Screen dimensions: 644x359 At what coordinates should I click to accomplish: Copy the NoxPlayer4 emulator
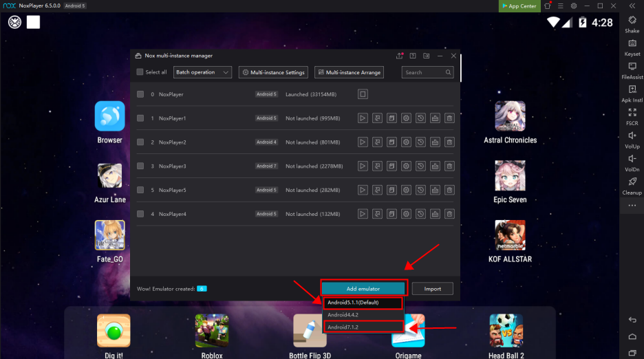(x=391, y=214)
